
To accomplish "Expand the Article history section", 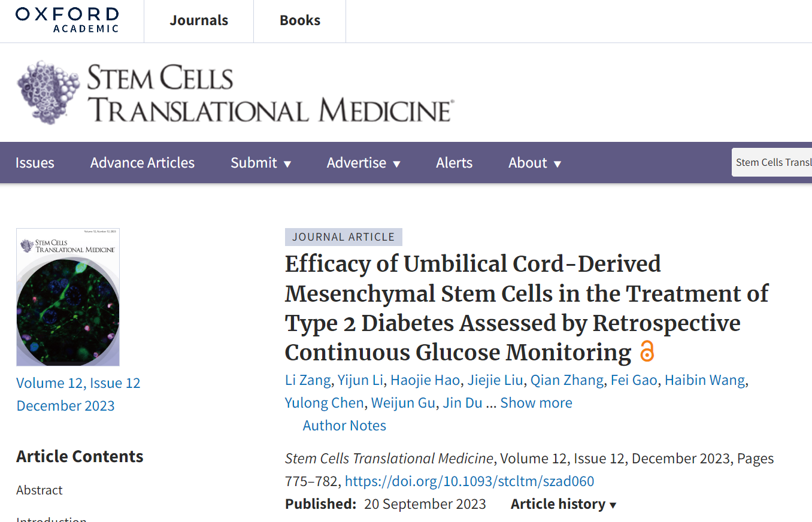I will [563, 504].
